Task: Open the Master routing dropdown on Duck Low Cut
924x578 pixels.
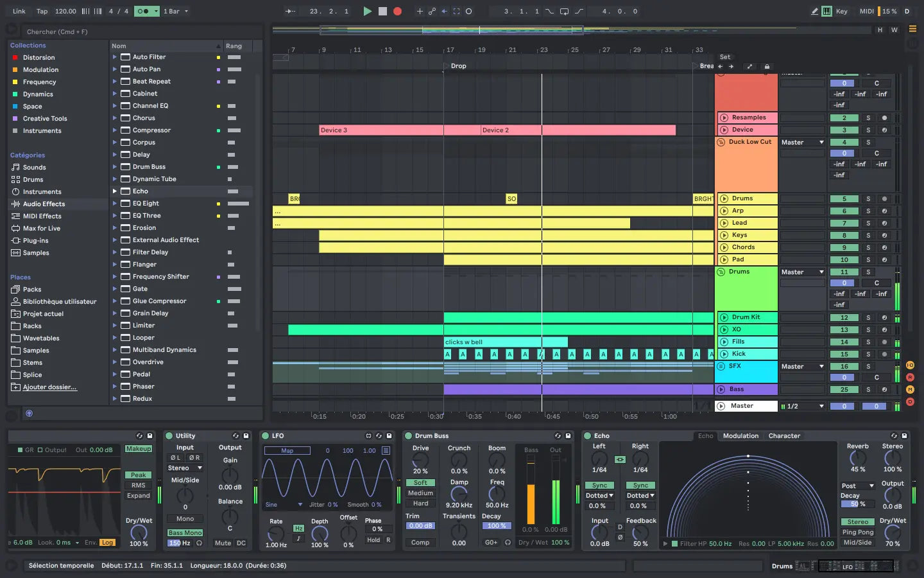Action: [801, 142]
